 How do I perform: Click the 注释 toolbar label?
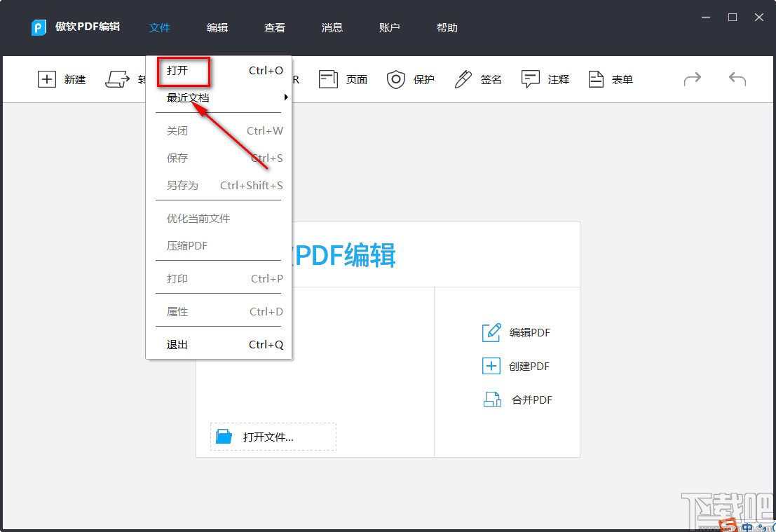(x=559, y=80)
